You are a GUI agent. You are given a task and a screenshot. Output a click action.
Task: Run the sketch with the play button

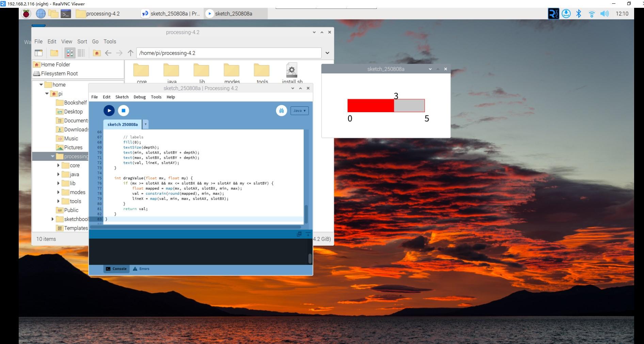coord(109,110)
